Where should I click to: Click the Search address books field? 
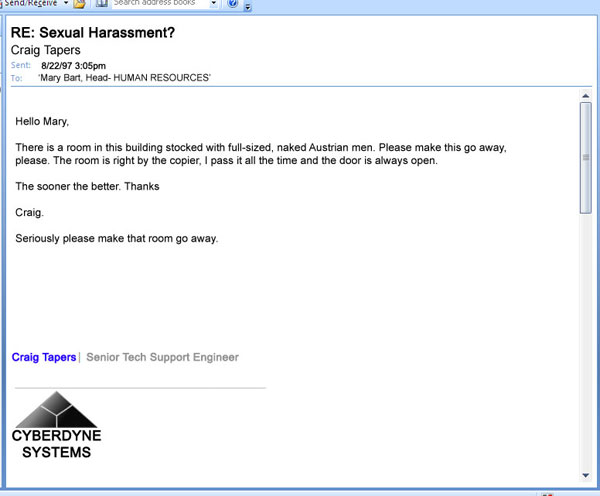tap(158, 4)
